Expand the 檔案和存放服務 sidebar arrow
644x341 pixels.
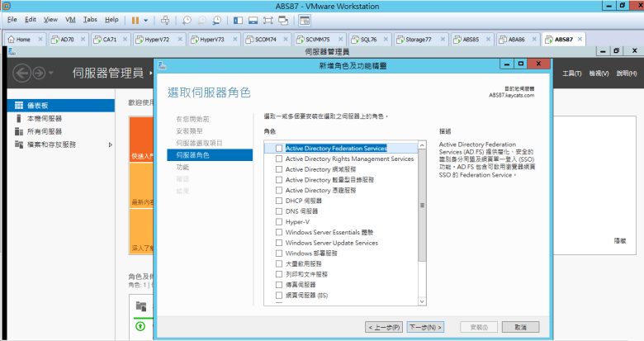click(x=111, y=144)
